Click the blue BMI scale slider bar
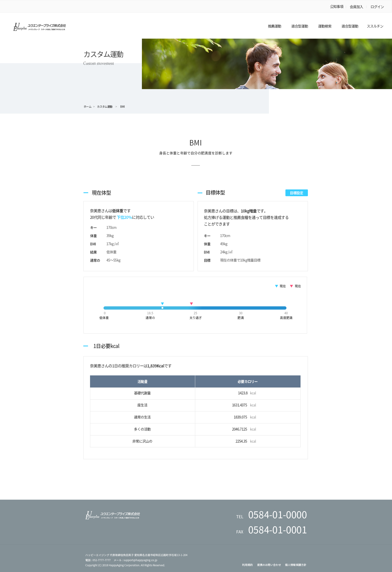The height and width of the screenshot is (572, 392). (195, 308)
